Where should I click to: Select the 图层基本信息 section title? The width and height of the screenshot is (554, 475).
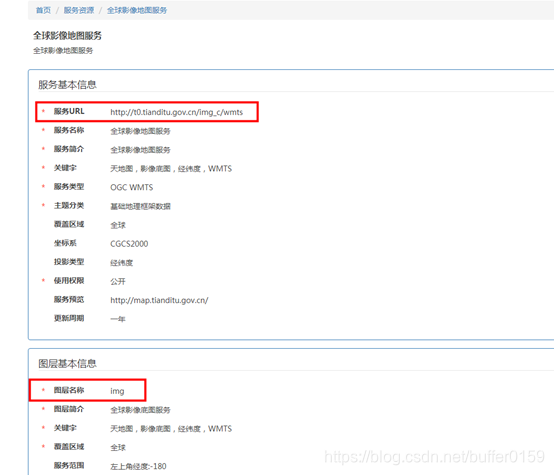pyautogui.click(x=67, y=363)
